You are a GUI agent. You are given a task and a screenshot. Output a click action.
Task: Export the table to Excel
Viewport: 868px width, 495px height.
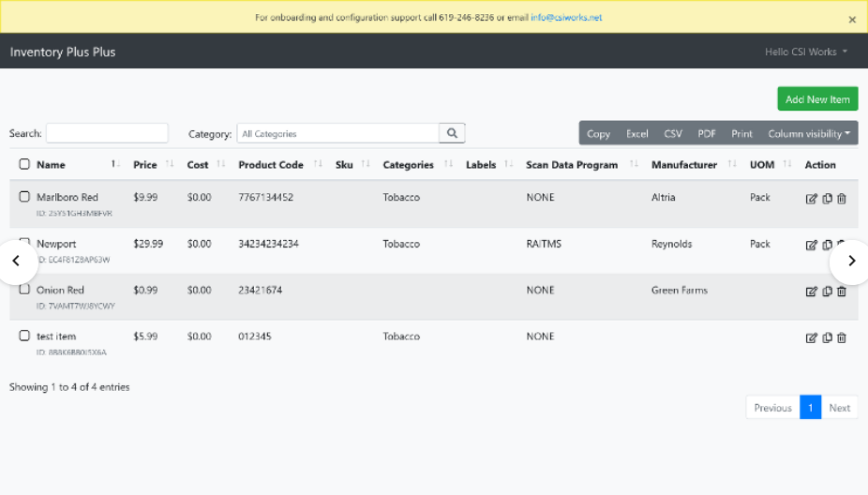(x=636, y=133)
